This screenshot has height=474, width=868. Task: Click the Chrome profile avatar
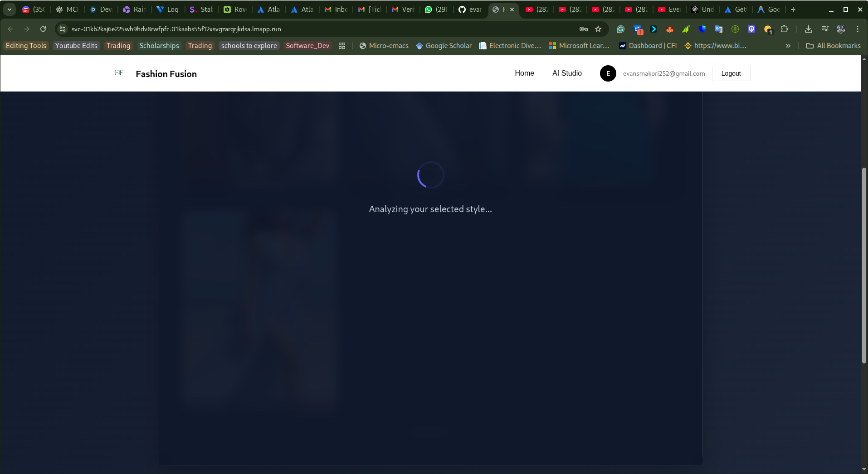pos(841,29)
